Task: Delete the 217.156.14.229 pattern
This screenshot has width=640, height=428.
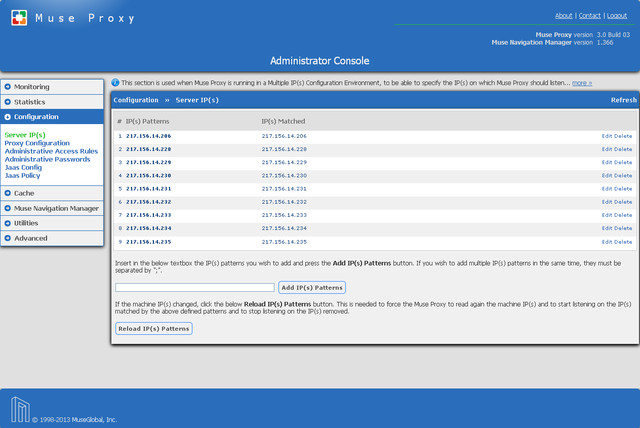Action: pyautogui.click(x=623, y=162)
